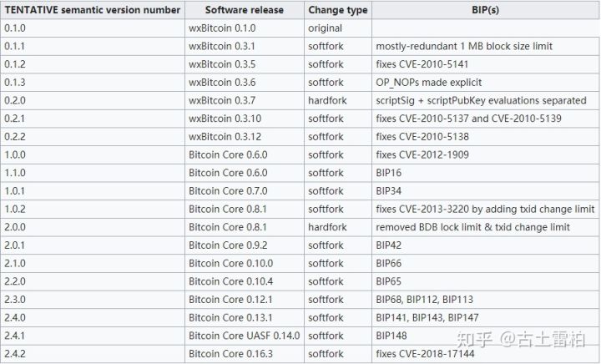This screenshot has height=364, width=601.
Task: Click the BIP16 entry
Action: (389, 173)
